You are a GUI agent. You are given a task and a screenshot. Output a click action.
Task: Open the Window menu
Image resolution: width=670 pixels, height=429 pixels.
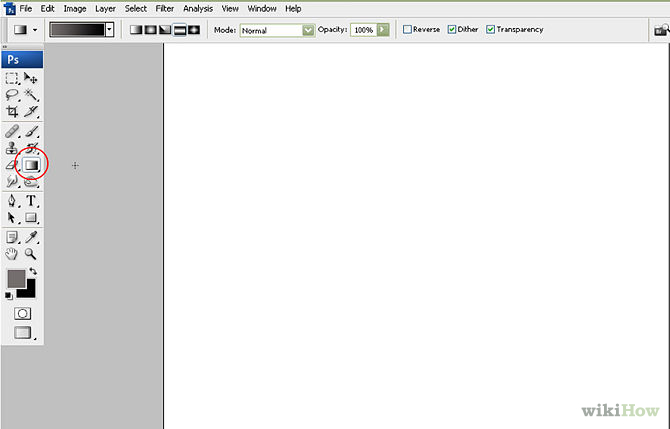pos(262,9)
